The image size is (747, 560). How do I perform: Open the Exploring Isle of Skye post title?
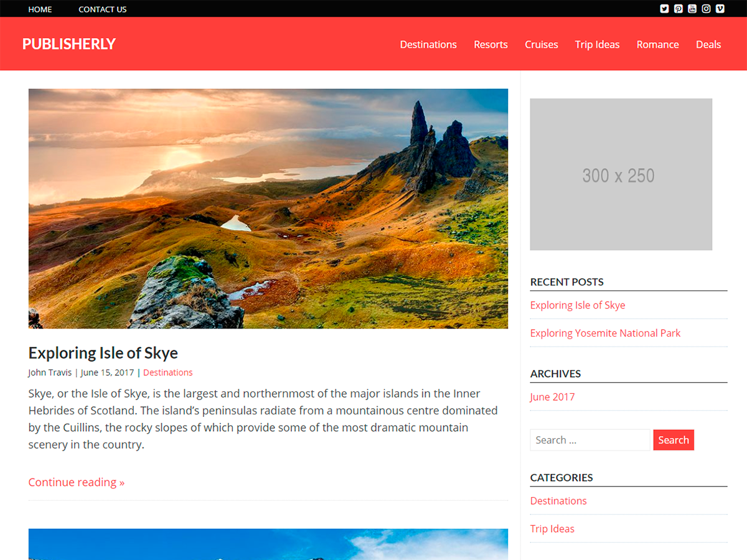coord(103,353)
